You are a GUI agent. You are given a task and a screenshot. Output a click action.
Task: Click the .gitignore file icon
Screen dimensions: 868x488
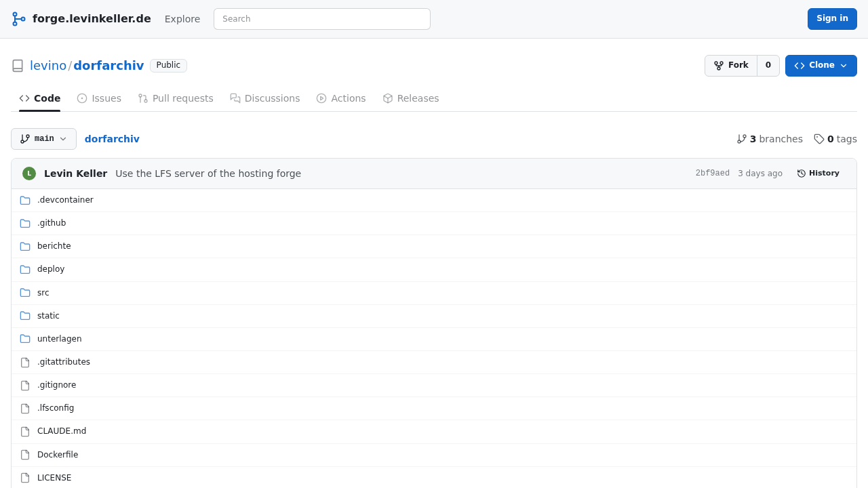click(x=25, y=385)
